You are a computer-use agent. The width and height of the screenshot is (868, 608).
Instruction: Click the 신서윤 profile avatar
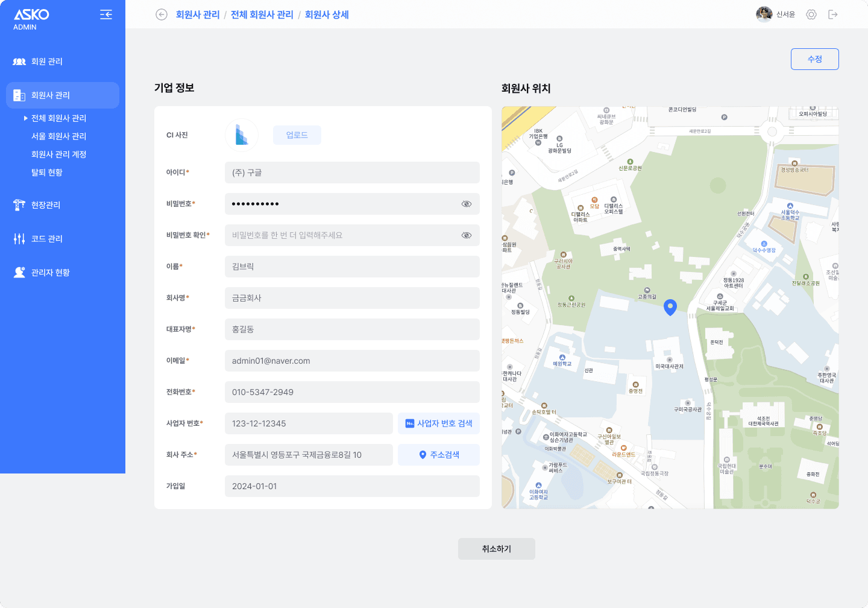coord(764,14)
